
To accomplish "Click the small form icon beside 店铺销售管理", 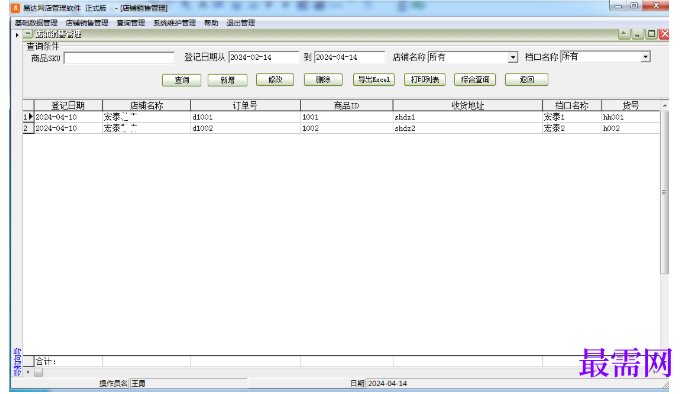I will (28, 34).
